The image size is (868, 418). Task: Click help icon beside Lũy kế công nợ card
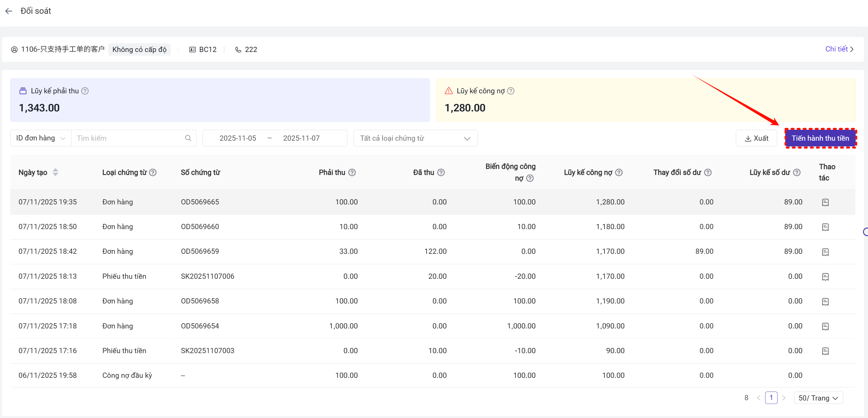coord(511,91)
